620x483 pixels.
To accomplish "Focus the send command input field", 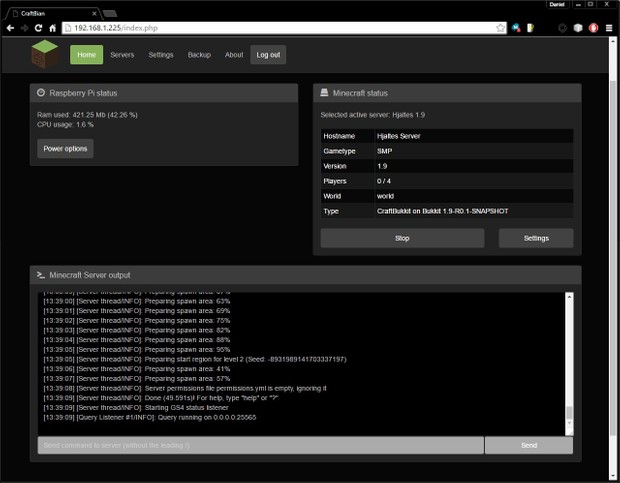I will [x=261, y=445].
